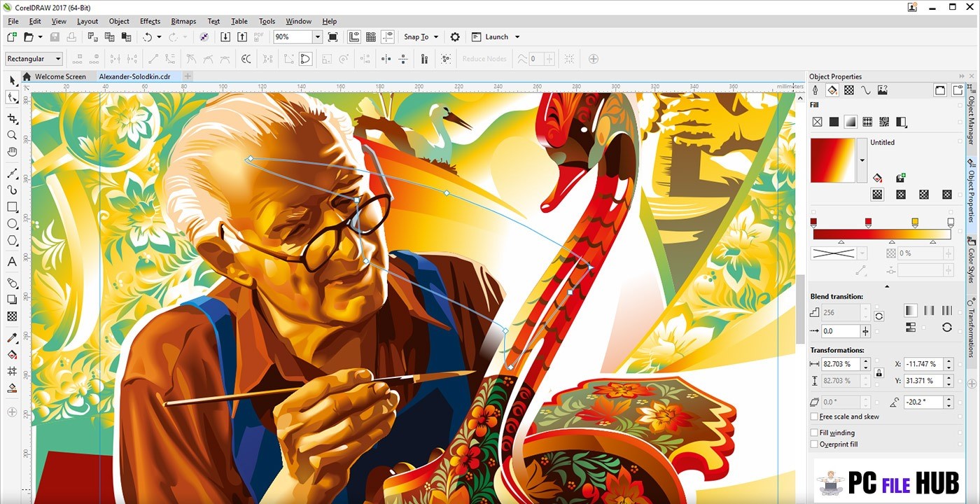
Task: Open the fountain fill picker dropdown
Action: point(862,160)
